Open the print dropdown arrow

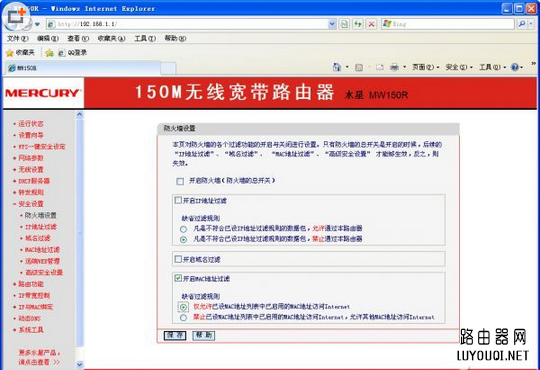click(x=404, y=67)
